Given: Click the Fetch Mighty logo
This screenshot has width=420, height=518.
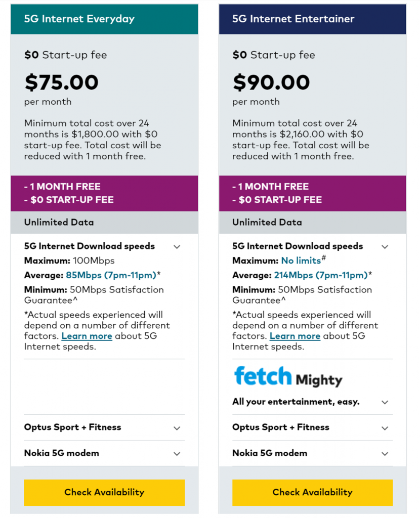Looking at the screenshot, I should point(288,376).
